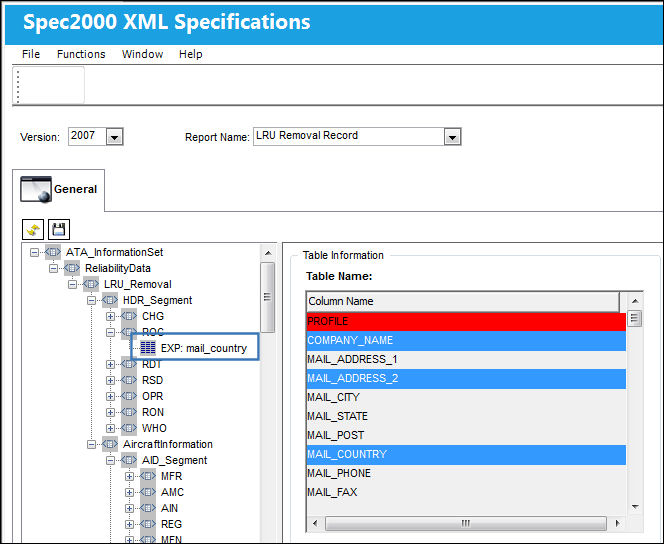Select the EXP: mail_country tree item
Image resolution: width=664 pixels, height=544 pixels.
coord(204,348)
